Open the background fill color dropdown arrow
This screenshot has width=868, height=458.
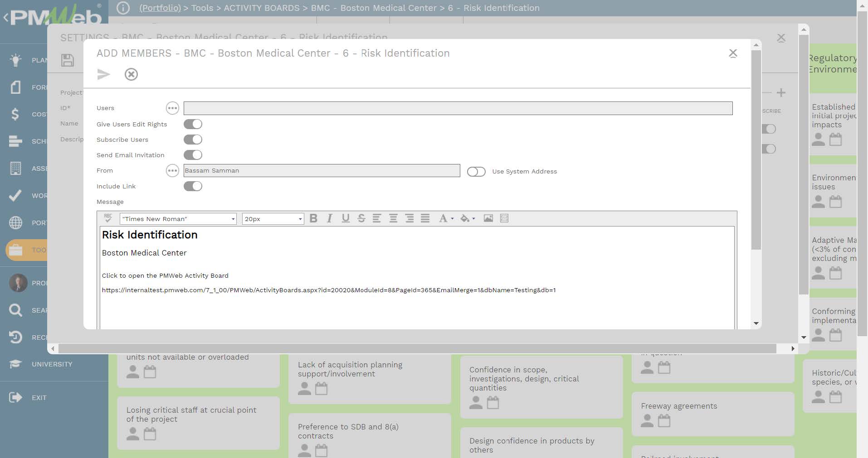tap(473, 219)
